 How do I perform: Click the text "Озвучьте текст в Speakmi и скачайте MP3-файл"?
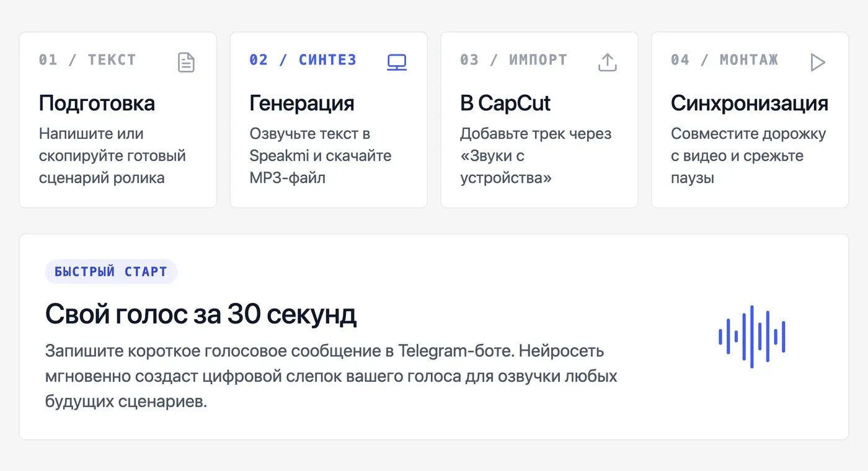click(321, 156)
